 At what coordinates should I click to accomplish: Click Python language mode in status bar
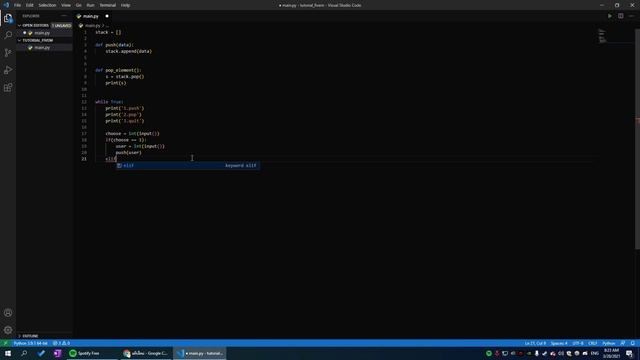(x=609, y=343)
